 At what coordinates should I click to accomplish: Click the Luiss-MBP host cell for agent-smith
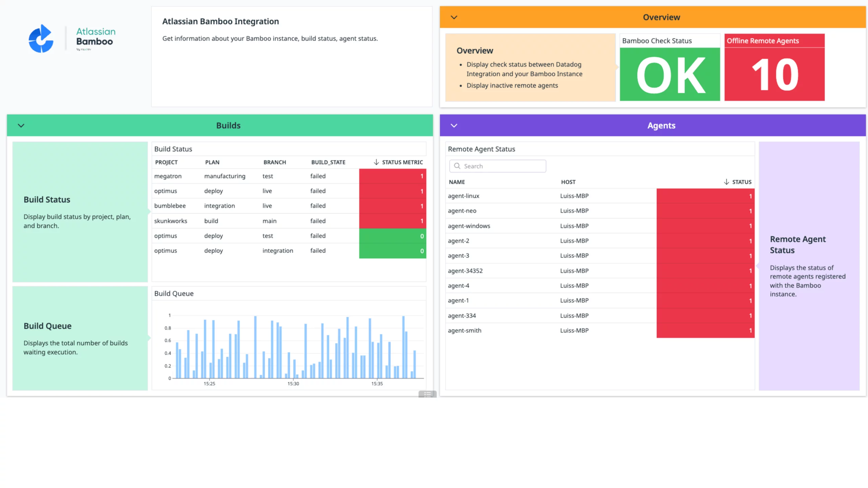574,331
